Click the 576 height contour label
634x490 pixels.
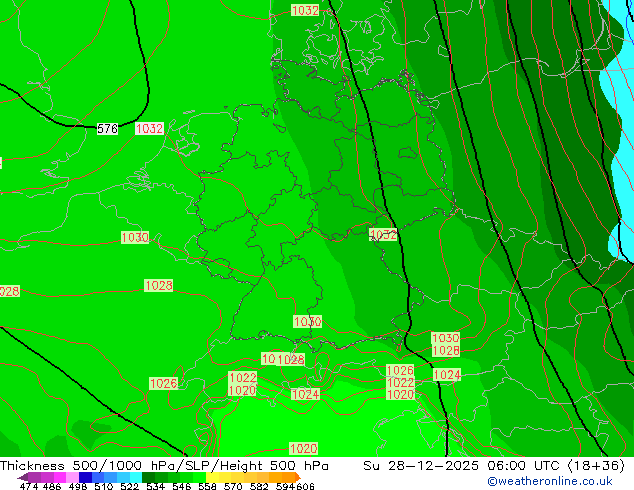(x=108, y=129)
